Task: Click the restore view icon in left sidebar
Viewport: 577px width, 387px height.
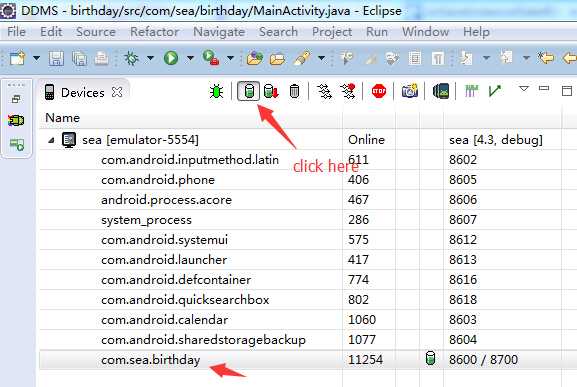Action: pos(16,99)
